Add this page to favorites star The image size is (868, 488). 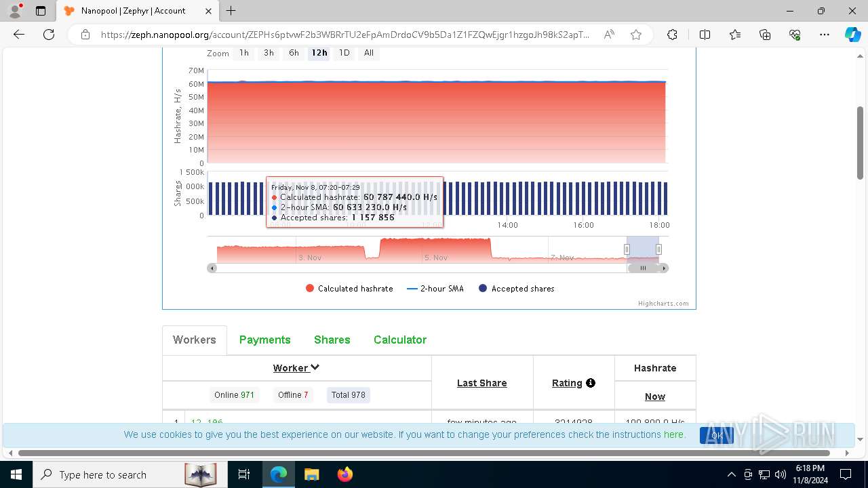636,35
